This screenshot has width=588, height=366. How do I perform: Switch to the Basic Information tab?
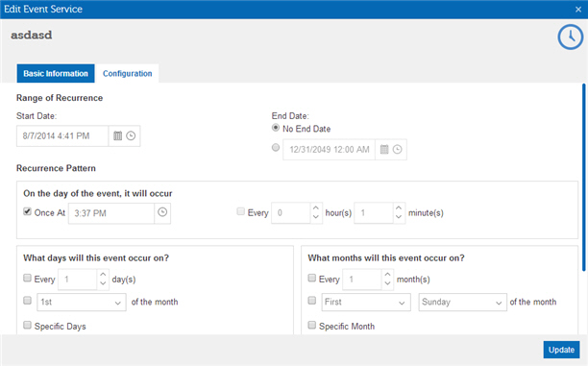pyautogui.click(x=56, y=74)
